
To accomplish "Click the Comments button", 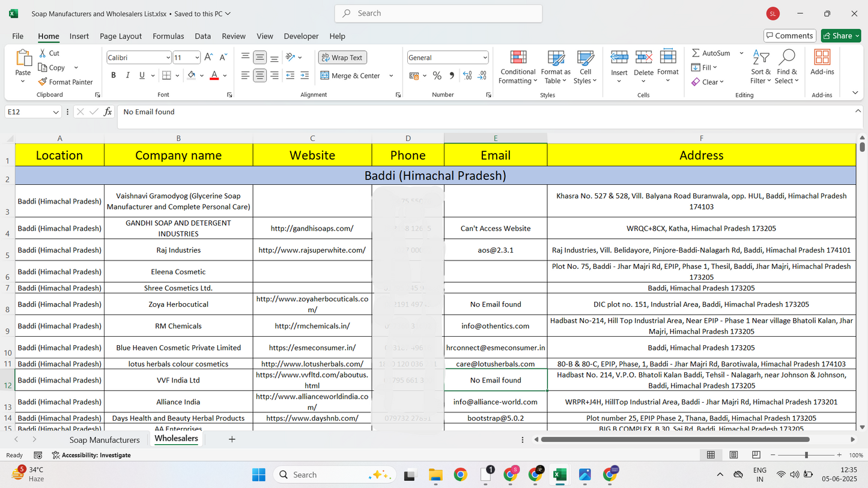I will [x=790, y=36].
